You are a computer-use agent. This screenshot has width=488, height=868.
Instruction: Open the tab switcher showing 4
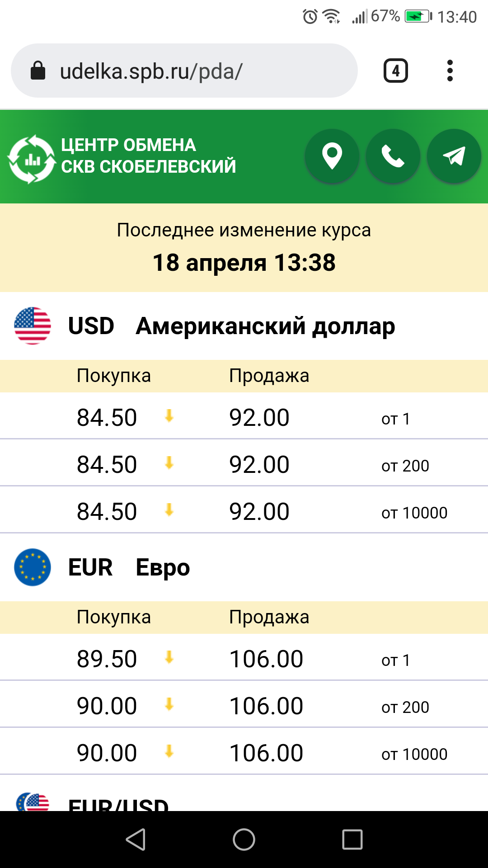click(x=396, y=71)
